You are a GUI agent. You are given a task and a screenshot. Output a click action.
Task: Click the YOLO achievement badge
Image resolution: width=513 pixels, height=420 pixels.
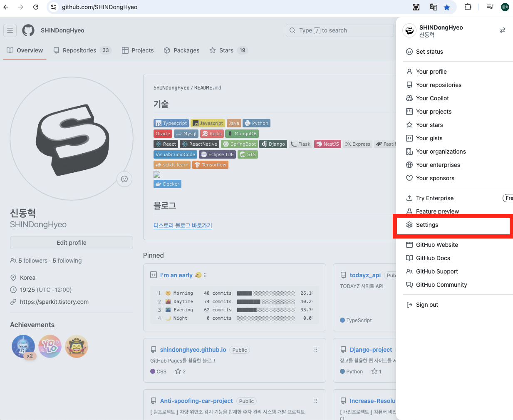(50, 346)
